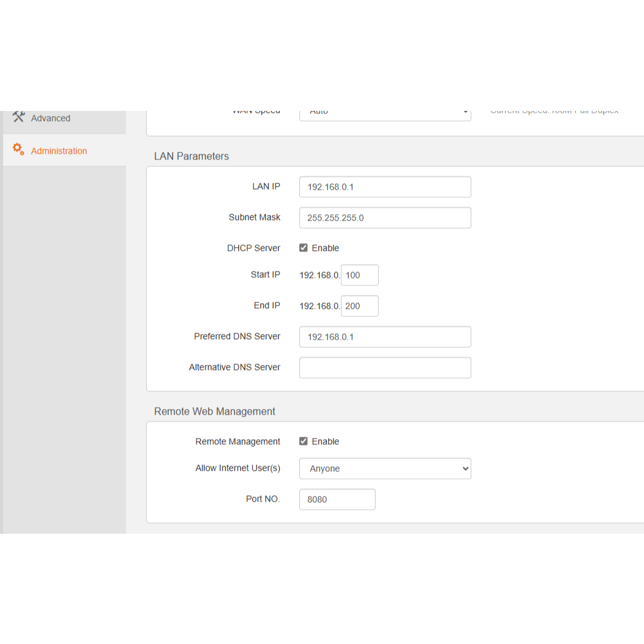Click the arrow on the Anyone dropdown
Viewport: 644px width, 644px height.
pyautogui.click(x=465, y=469)
